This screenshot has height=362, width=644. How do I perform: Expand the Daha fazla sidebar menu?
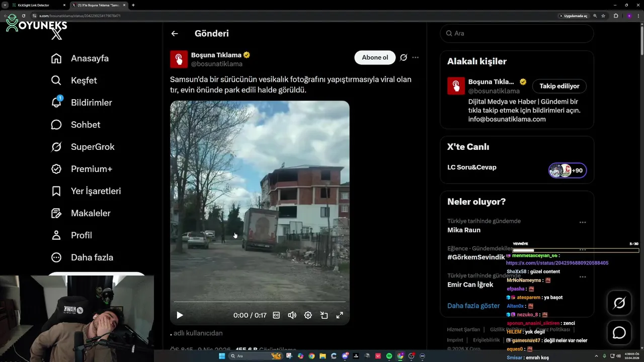(x=82, y=257)
